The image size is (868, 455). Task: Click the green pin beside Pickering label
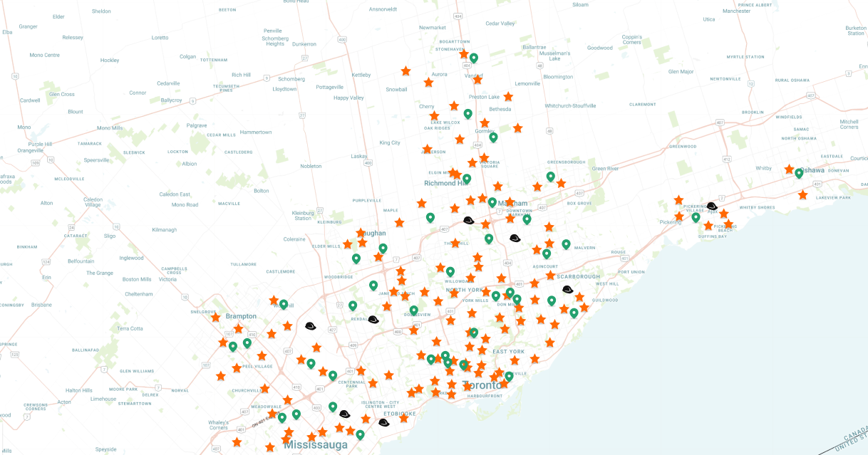coord(696,217)
